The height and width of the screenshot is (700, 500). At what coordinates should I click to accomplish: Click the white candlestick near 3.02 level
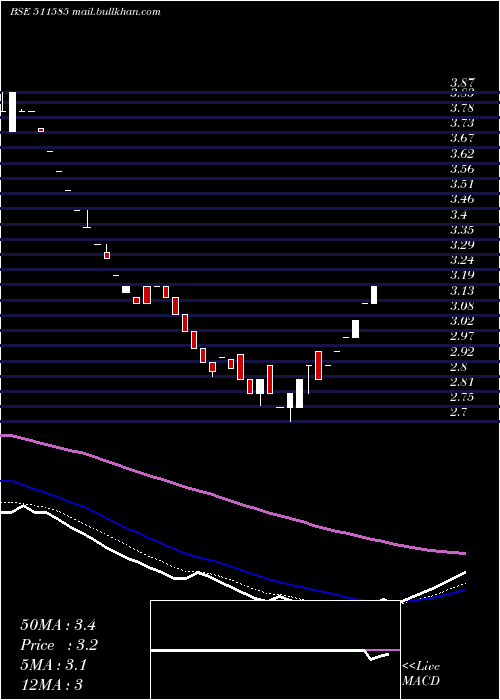(355, 329)
